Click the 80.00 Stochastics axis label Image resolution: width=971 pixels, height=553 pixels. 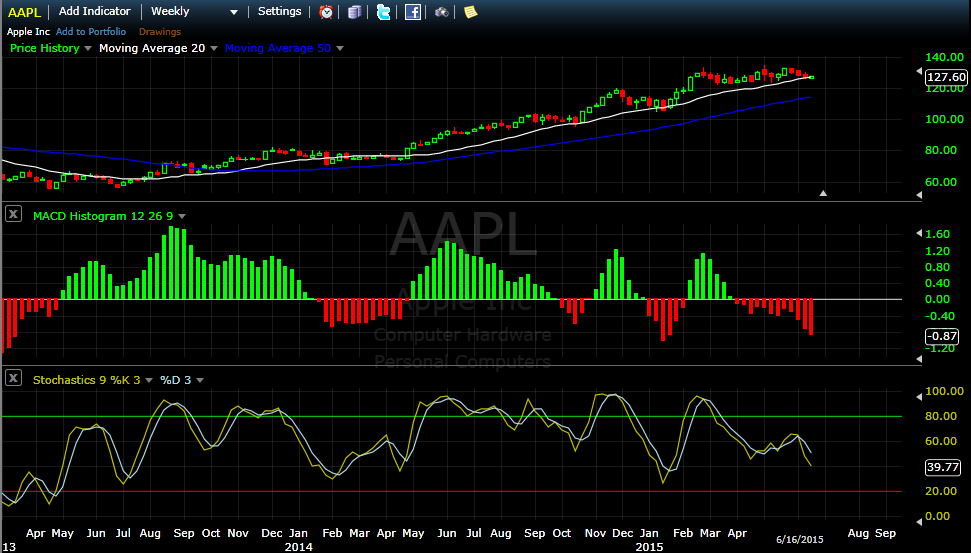[941, 416]
